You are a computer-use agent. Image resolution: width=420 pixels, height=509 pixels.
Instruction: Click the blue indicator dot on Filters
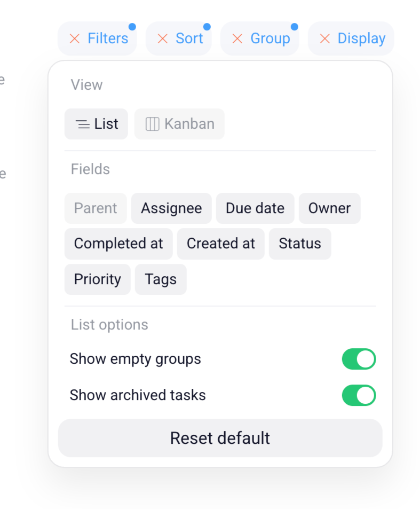(132, 25)
